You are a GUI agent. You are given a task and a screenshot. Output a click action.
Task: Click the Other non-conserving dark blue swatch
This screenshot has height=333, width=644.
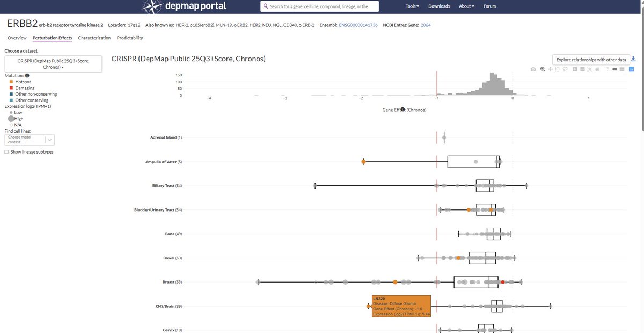pyautogui.click(x=11, y=94)
